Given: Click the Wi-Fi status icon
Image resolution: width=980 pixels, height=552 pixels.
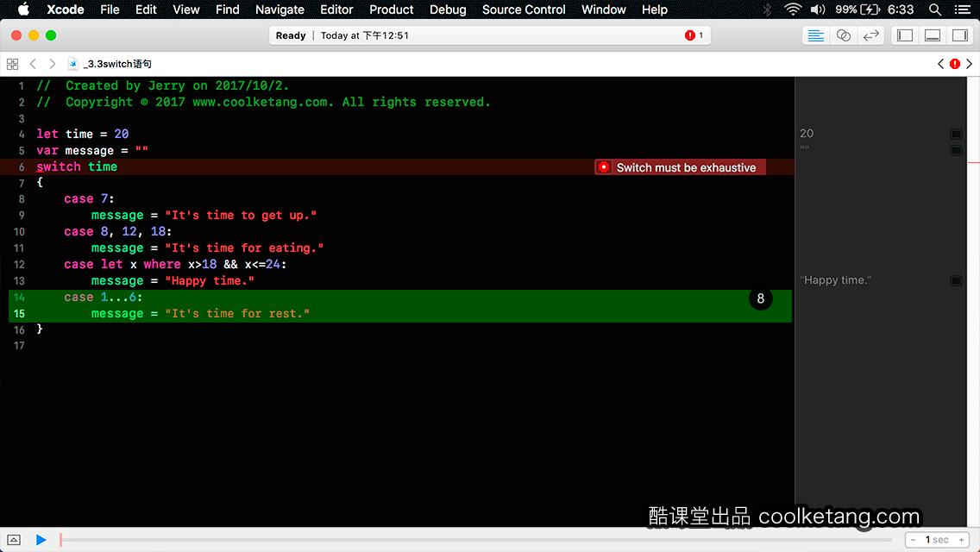Looking at the screenshot, I should 793,9.
